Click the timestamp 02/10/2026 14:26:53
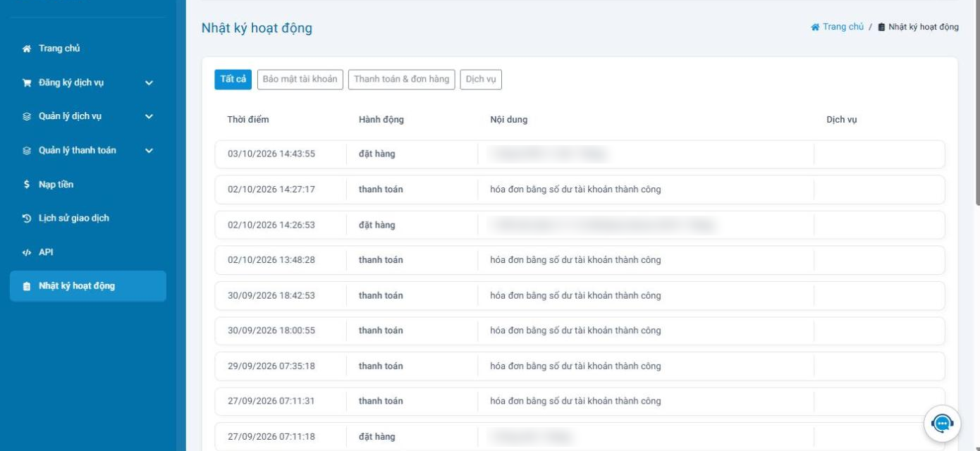Image resolution: width=980 pixels, height=451 pixels. (x=271, y=225)
